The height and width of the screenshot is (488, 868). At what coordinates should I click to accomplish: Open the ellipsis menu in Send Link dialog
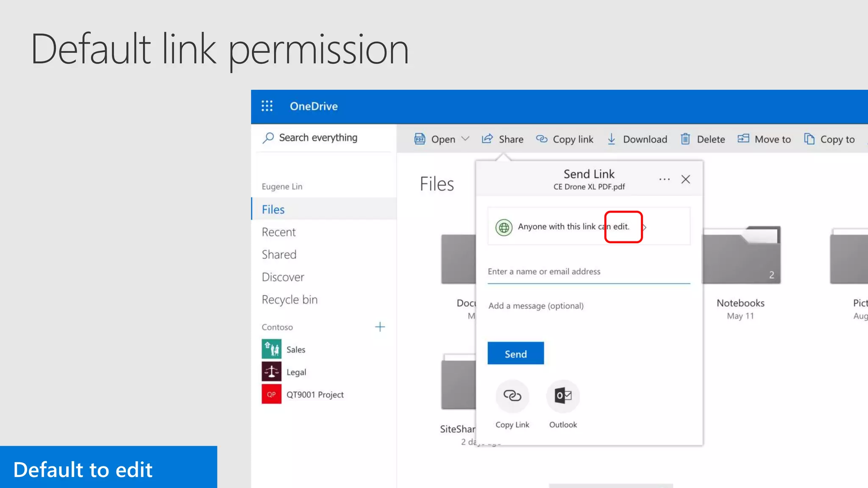coord(664,179)
